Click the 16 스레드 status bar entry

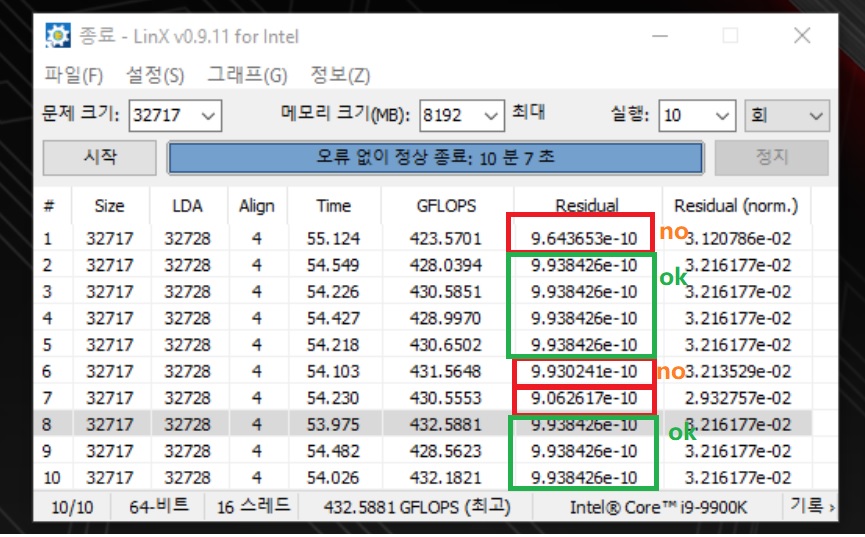pyautogui.click(x=253, y=507)
